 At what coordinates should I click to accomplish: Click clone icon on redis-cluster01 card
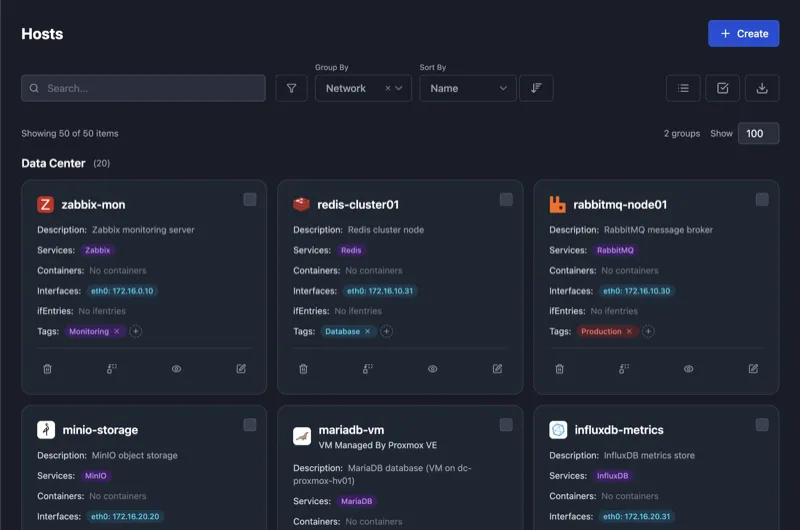[368, 369]
